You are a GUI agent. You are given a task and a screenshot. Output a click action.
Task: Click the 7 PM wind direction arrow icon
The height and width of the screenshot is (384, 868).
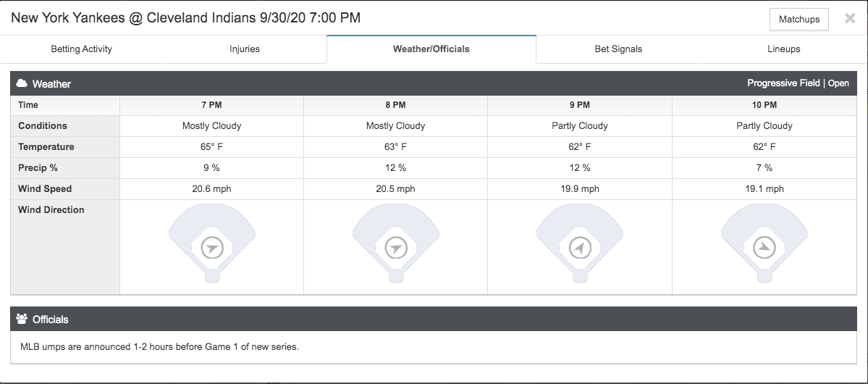pos(212,248)
